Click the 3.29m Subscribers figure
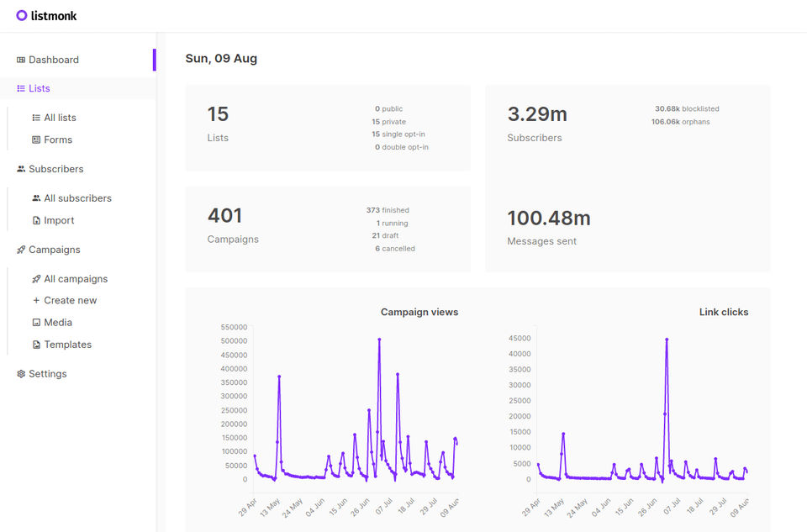 (x=537, y=114)
